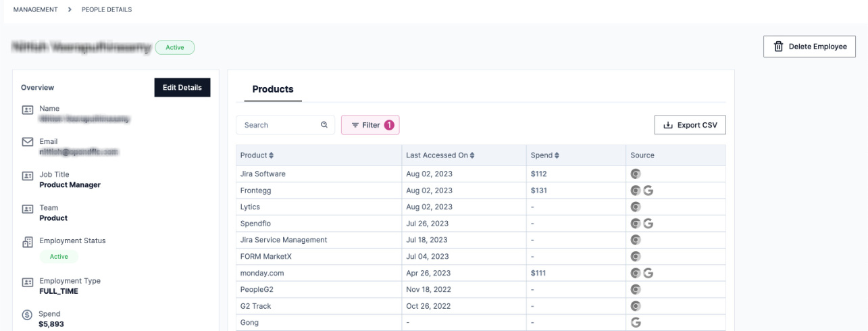Click Chrome source icon for FORM MarketX

pos(635,257)
